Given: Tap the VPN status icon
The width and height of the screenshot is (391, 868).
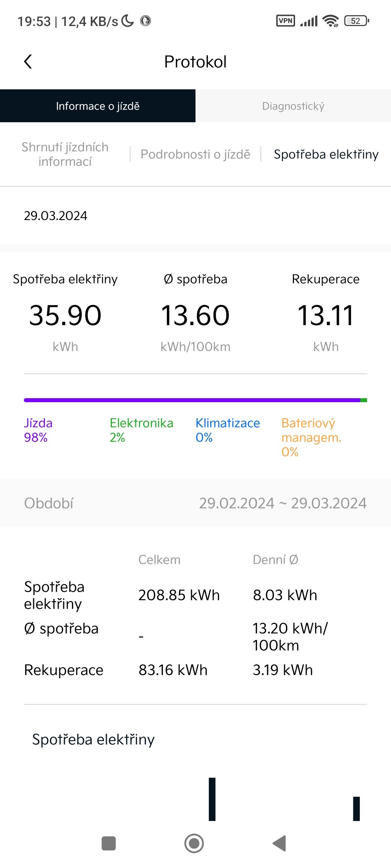Looking at the screenshot, I should click(286, 21).
